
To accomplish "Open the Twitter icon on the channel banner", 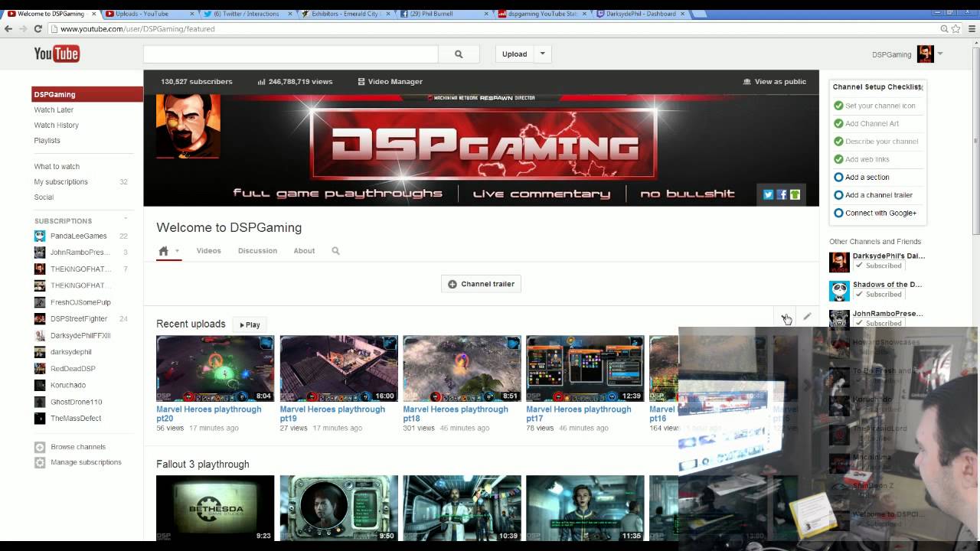I will [x=768, y=194].
